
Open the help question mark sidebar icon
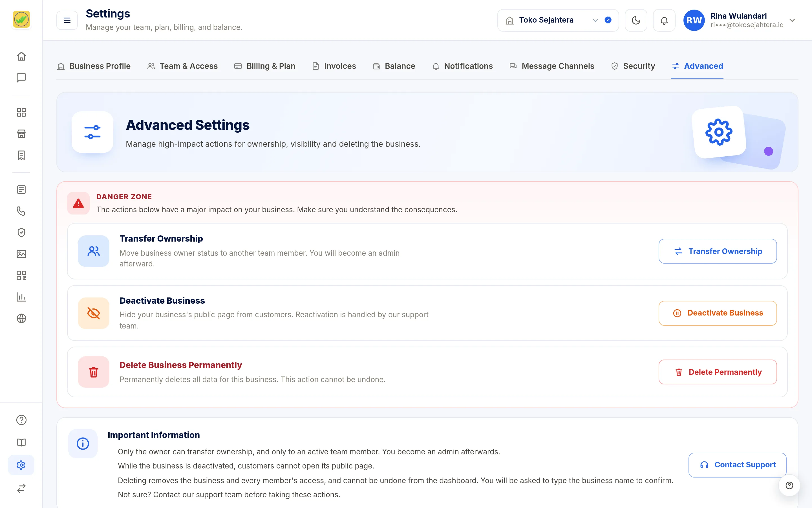click(x=21, y=420)
